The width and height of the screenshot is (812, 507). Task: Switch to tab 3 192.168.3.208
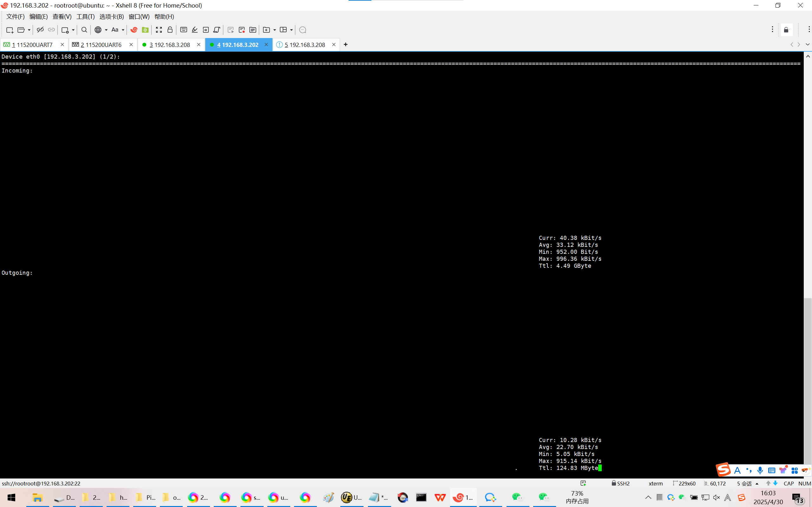(x=169, y=45)
